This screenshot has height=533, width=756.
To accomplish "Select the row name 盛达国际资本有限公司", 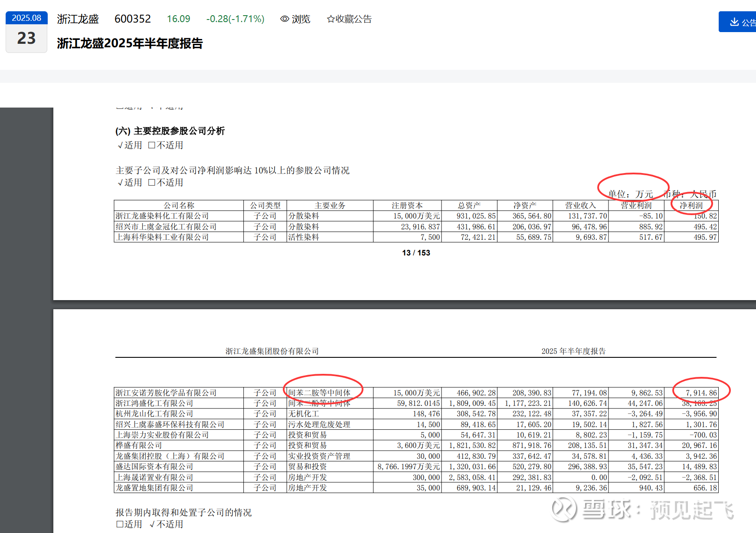I will [154, 467].
